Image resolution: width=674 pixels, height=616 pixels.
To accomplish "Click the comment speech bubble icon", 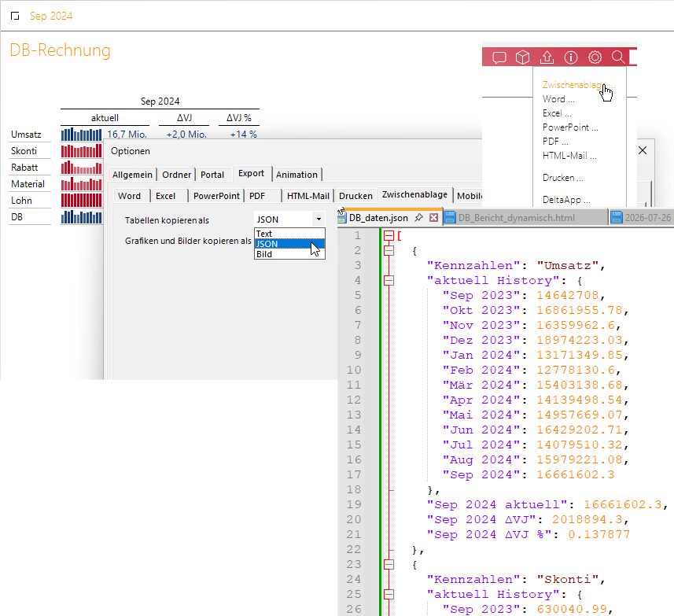I will [x=499, y=57].
